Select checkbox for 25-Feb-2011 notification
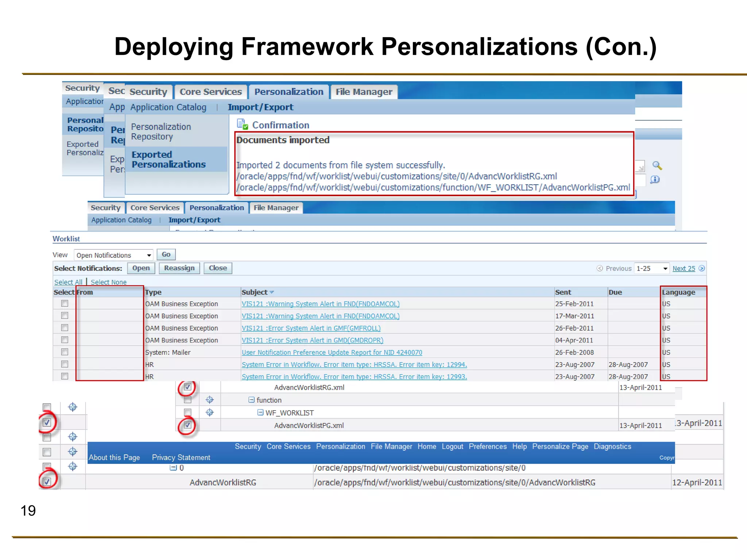Screen dimensions: 747x560 pos(65,303)
